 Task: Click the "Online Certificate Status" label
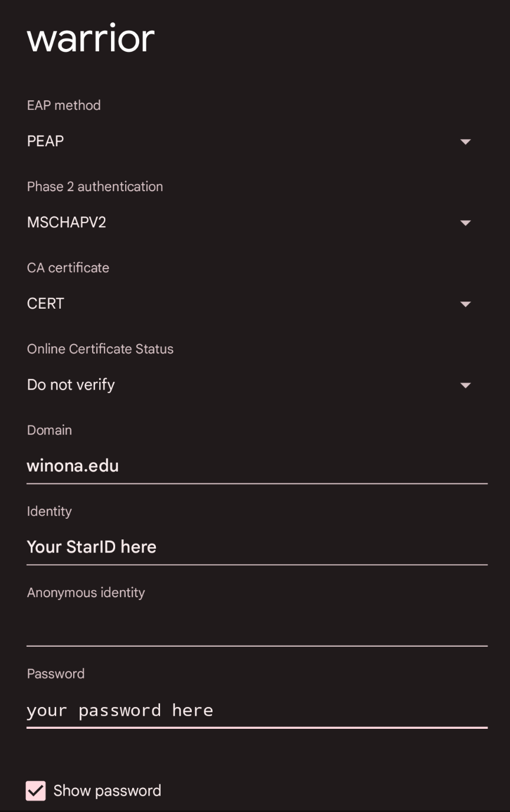(100, 349)
